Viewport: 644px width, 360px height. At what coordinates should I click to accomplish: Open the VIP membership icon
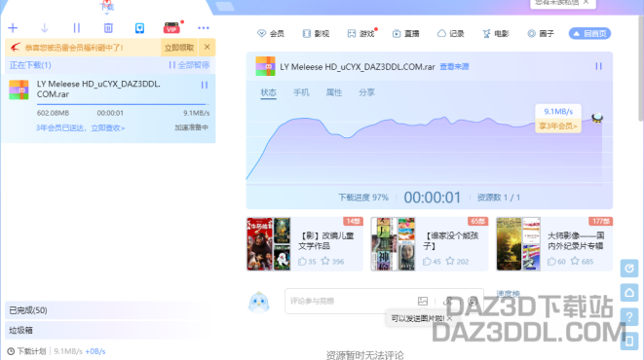pos(171,28)
